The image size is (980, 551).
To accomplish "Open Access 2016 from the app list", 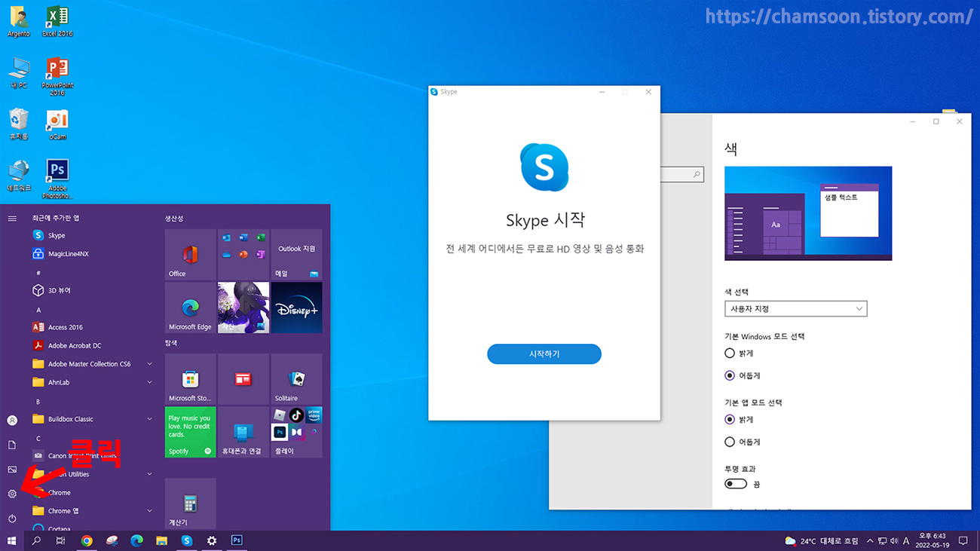I will tap(90, 327).
